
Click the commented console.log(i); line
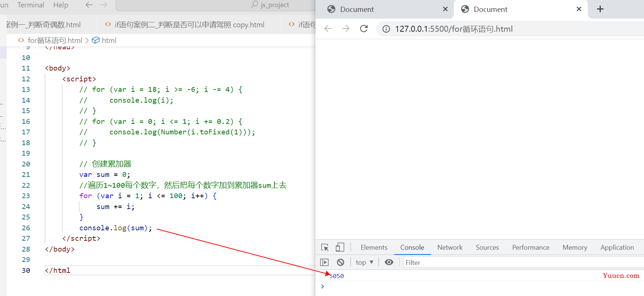[x=126, y=100]
